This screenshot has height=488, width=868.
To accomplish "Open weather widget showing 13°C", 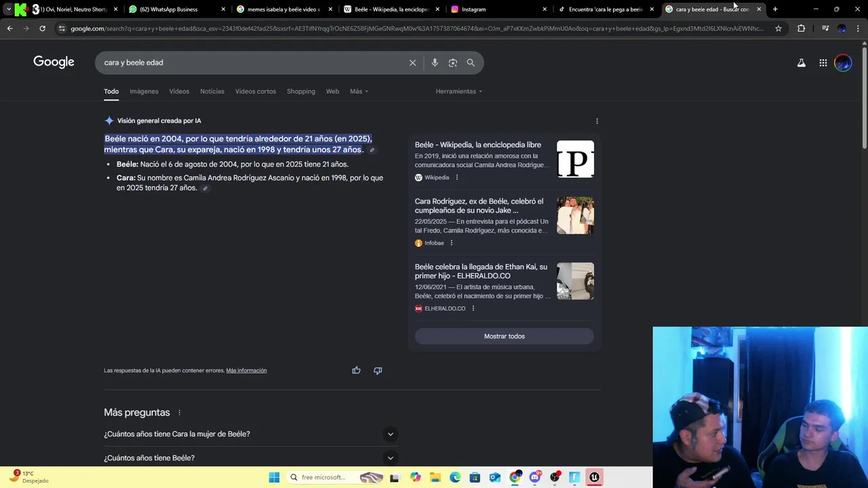I will point(30,476).
